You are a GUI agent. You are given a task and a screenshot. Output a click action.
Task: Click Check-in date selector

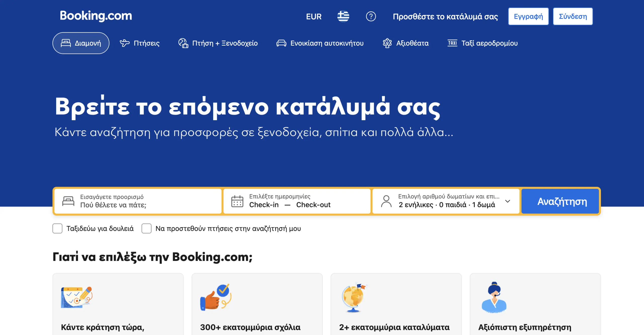point(264,205)
